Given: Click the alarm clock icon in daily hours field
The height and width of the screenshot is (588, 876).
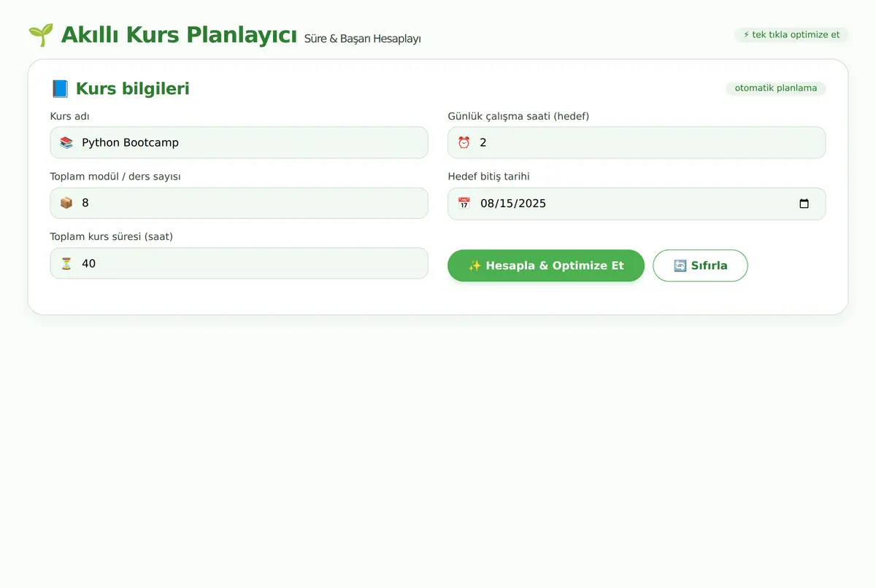Looking at the screenshot, I should (464, 142).
